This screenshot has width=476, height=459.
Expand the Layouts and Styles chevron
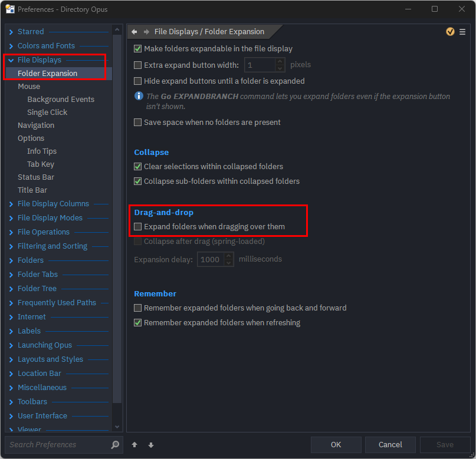click(x=11, y=359)
